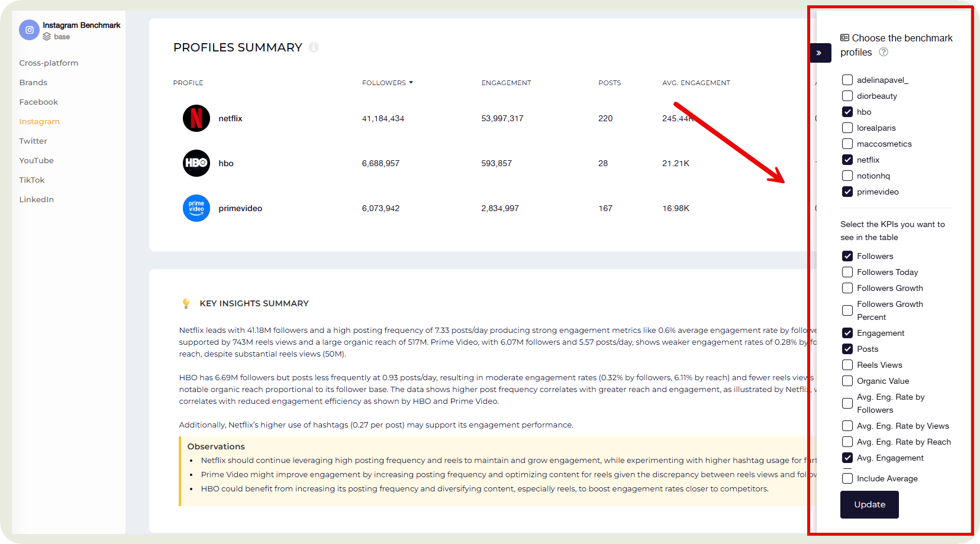
Task: Click the Instagram app icon in sidebar header
Action: pyautogui.click(x=29, y=30)
